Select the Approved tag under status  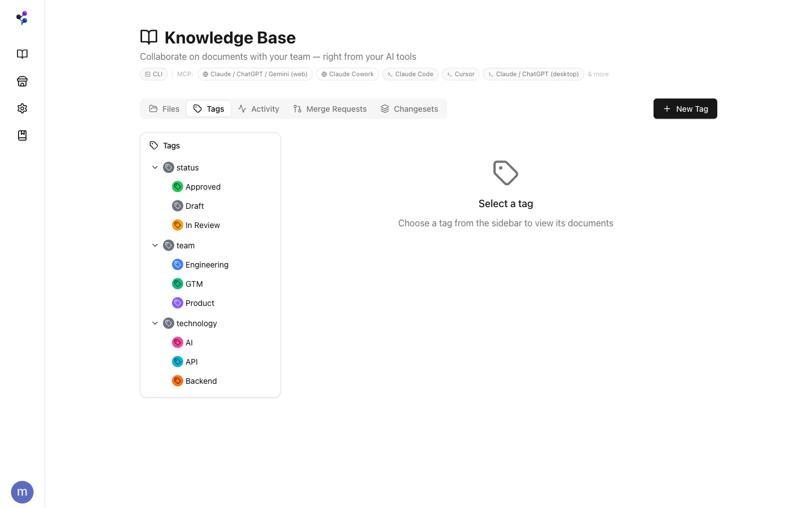tap(202, 186)
